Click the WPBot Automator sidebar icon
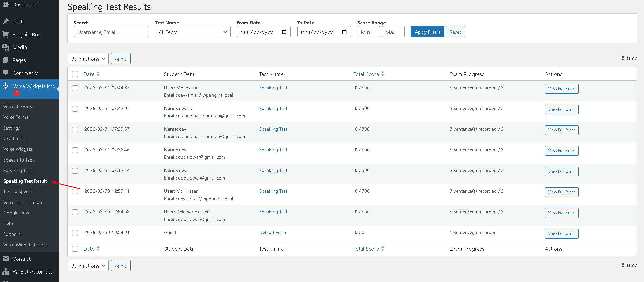 (6, 271)
